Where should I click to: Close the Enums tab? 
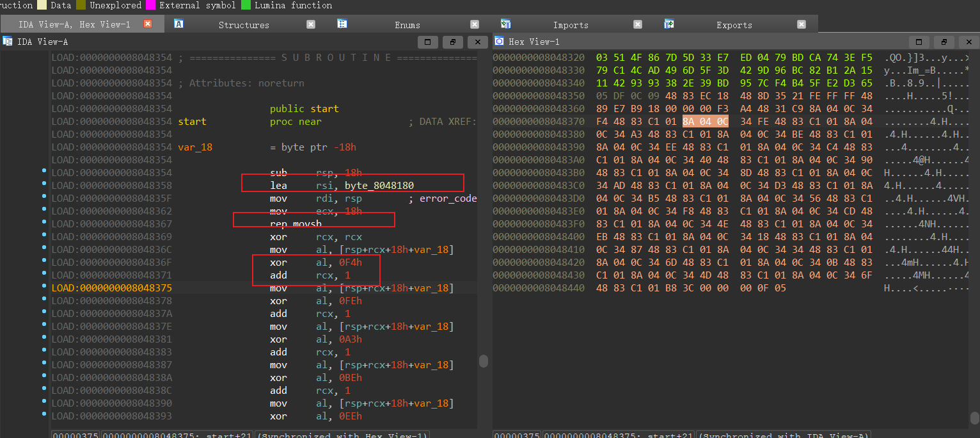[474, 24]
